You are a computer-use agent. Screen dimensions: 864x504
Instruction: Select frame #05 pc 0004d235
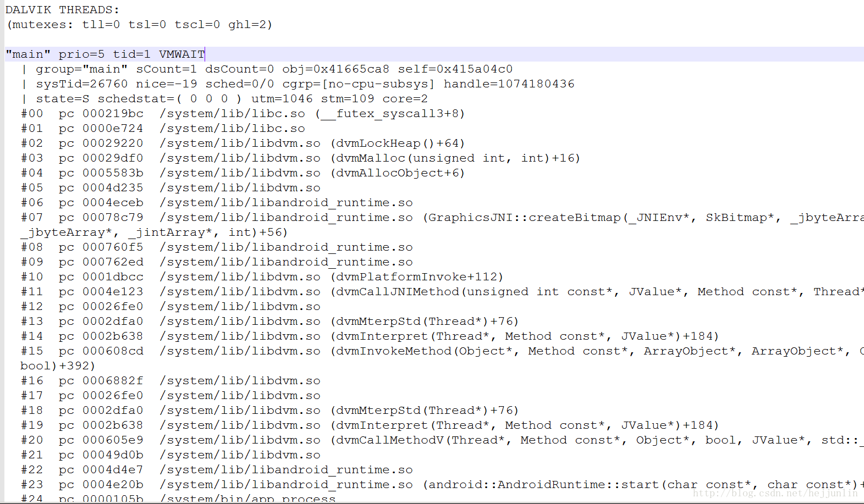(170, 188)
